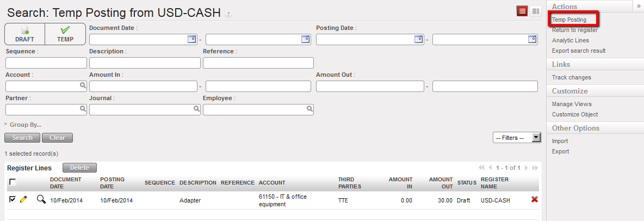Choose Temp Posting in Actions
Image resolution: width=644 pixels, height=221 pixels.
[x=569, y=20]
